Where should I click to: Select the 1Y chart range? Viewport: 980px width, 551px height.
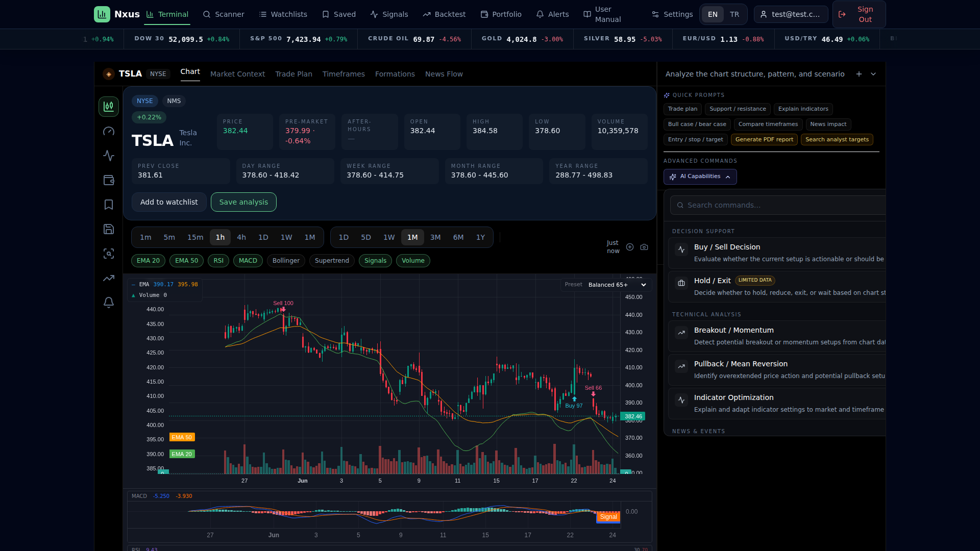click(480, 237)
